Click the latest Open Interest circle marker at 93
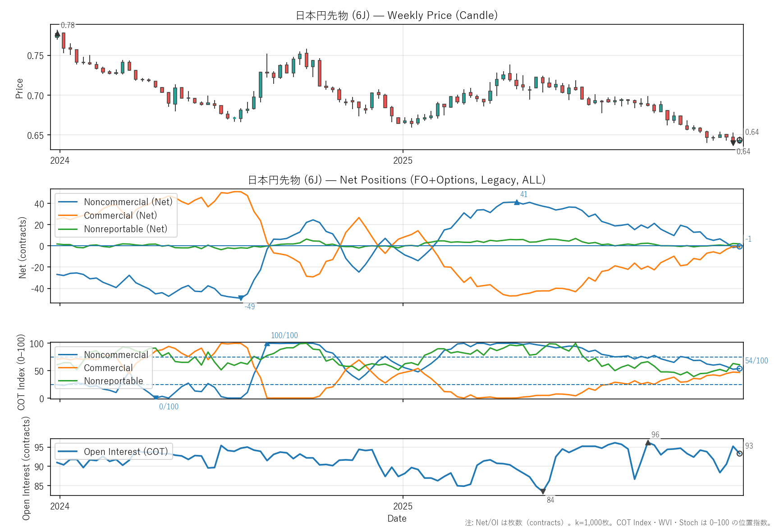This screenshot has height=532, width=779. 739,454
